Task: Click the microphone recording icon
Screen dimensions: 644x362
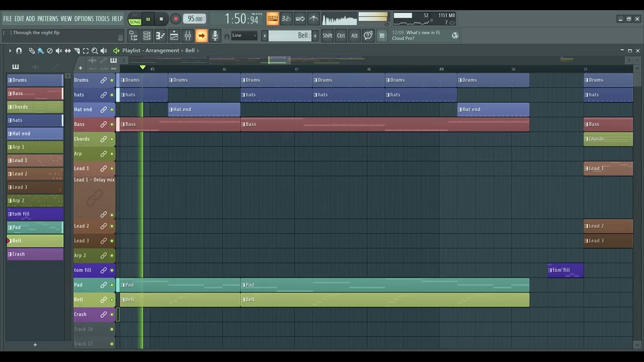Action: 215,36
